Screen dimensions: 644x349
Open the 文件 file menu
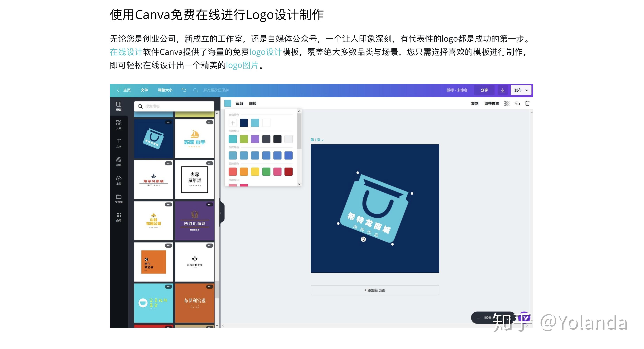(x=144, y=90)
